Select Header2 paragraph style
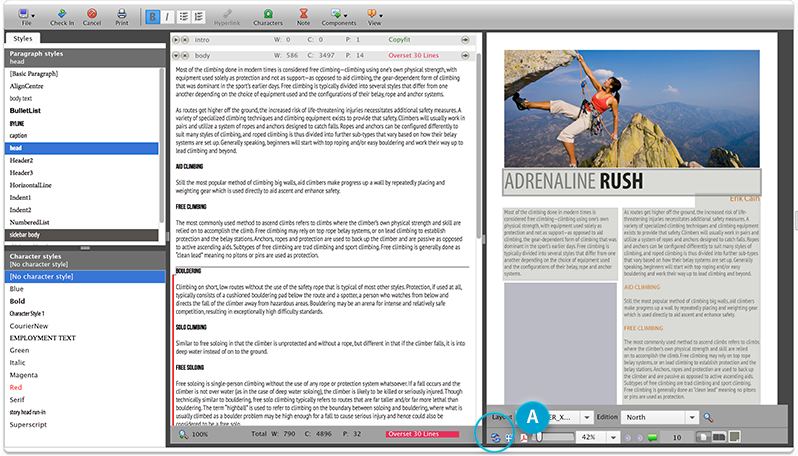Viewport: 798px width, 456px height. pyautogui.click(x=22, y=160)
